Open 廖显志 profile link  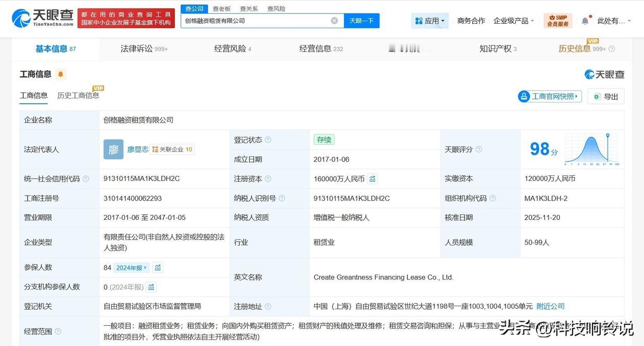[x=138, y=149]
